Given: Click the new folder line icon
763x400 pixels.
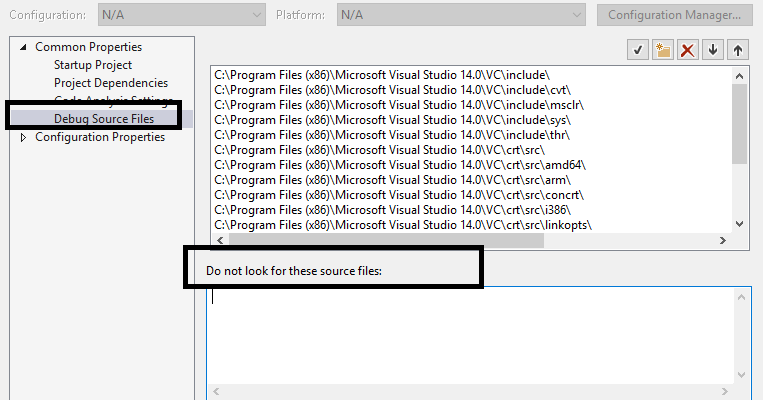Looking at the screenshot, I should (x=662, y=49).
